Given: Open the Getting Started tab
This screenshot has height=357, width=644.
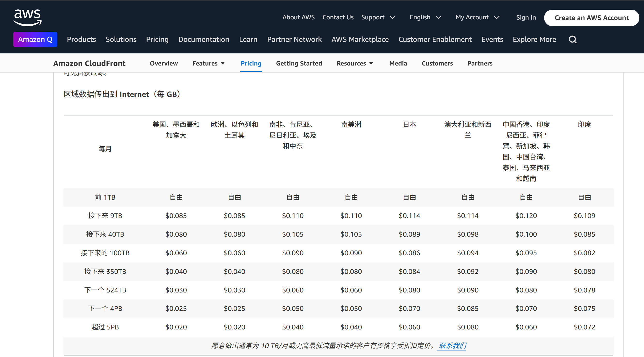Looking at the screenshot, I should click(299, 63).
